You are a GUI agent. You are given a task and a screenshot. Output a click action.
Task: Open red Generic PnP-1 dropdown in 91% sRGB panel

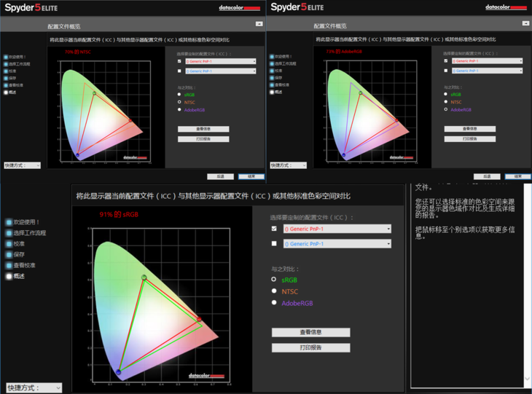click(x=337, y=229)
